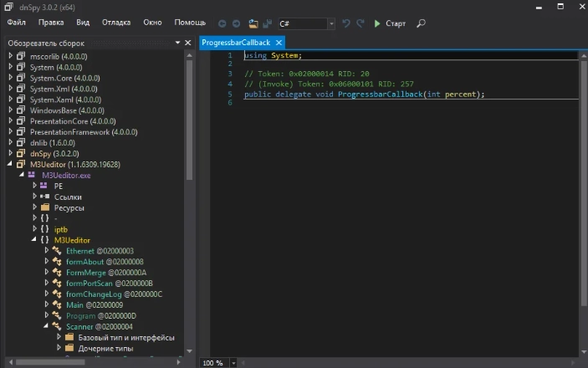
Task: Click the PE node icon
Action: pyautogui.click(x=43, y=186)
